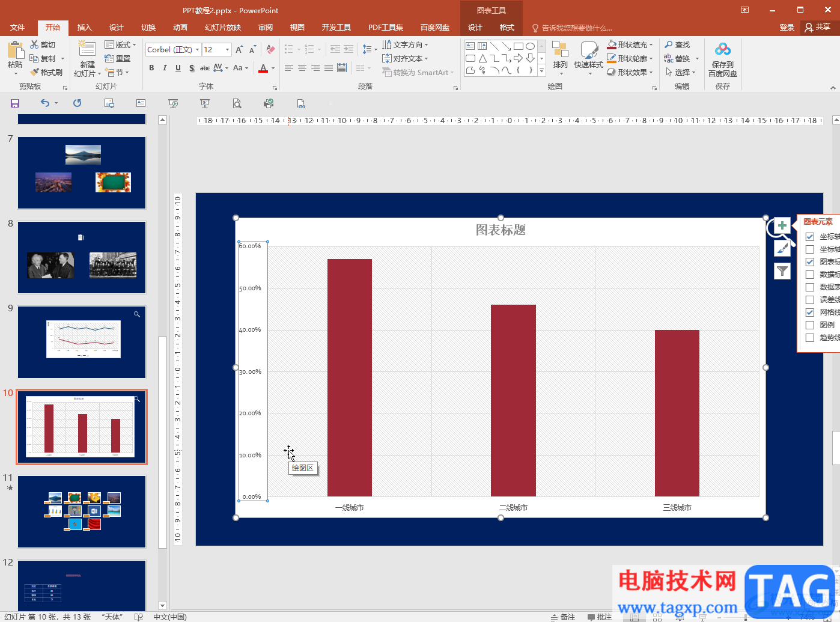Open the font color dropdown arrow
Image resolution: width=840 pixels, height=622 pixels.
click(x=273, y=68)
